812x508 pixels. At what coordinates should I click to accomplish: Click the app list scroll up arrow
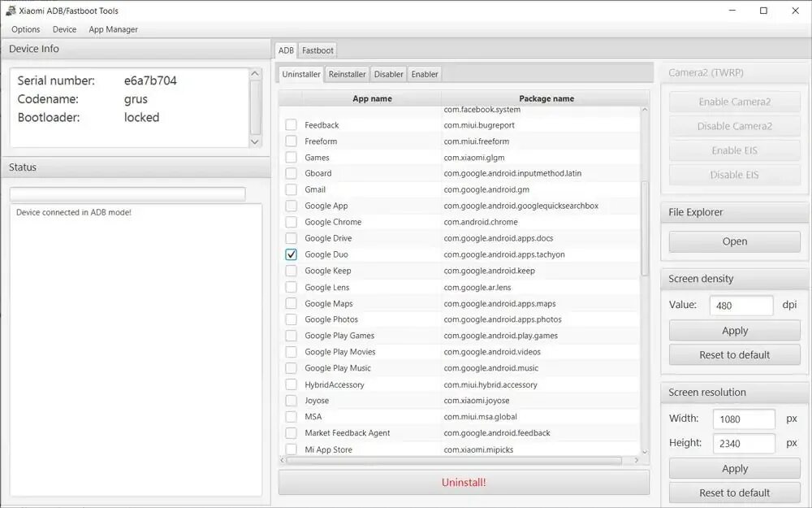[x=645, y=110]
